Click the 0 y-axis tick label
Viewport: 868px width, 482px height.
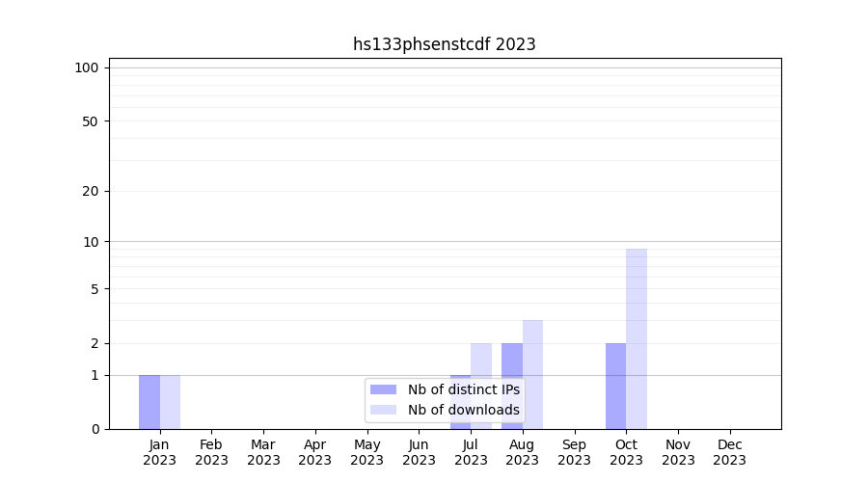95,429
